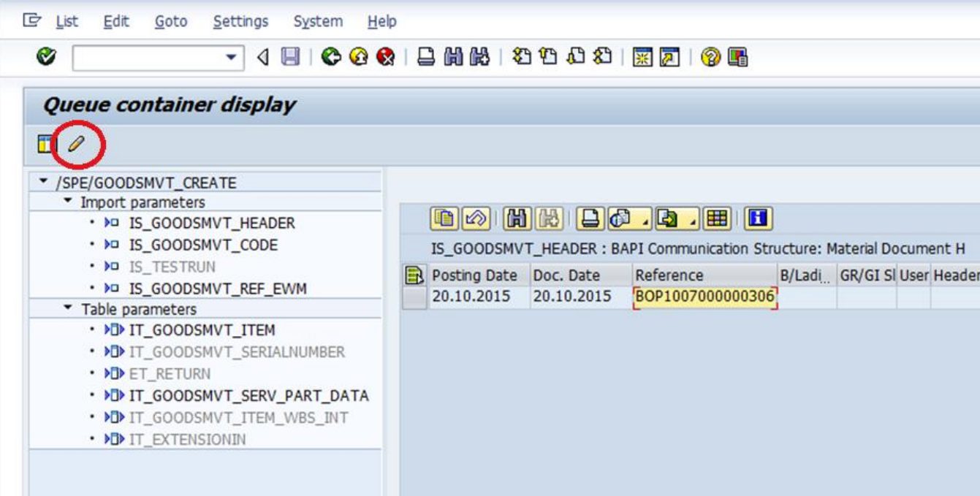This screenshot has height=496, width=980.
Task: Select IT_GOODSMVT_ITEM table parameter
Action: (202, 330)
